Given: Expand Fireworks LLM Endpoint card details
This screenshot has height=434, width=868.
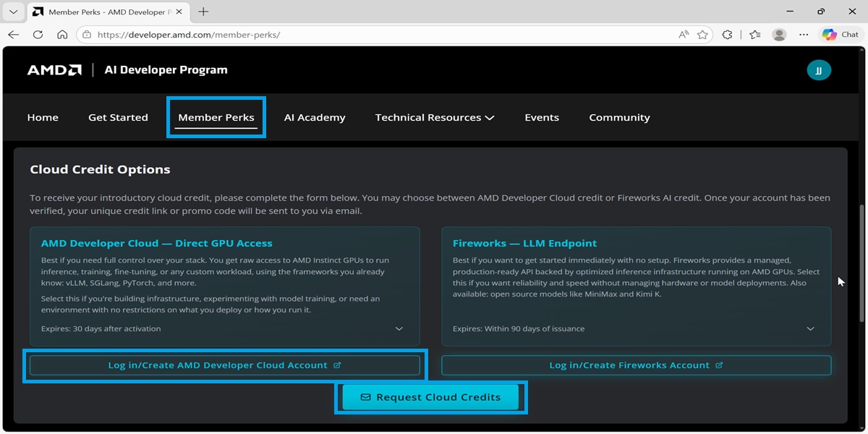Looking at the screenshot, I should [x=810, y=328].
